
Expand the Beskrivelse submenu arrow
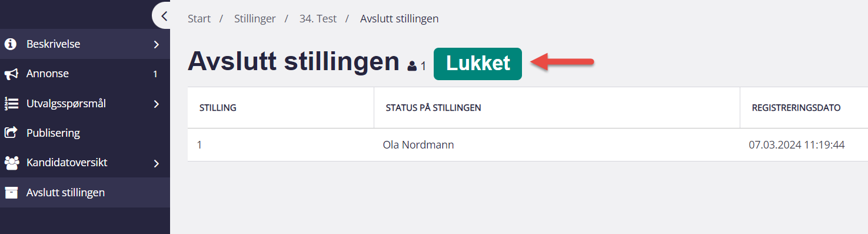(156, 44)
